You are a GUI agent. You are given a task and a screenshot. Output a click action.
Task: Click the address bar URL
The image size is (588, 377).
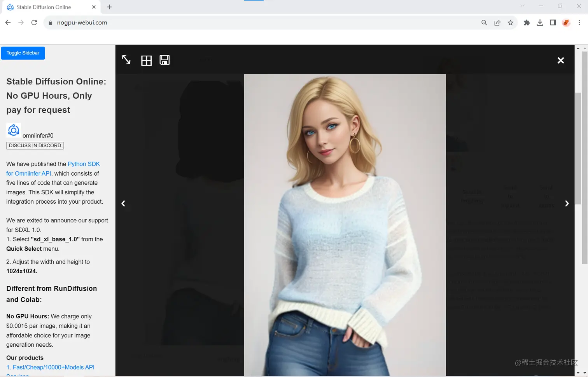click(x=82, y=23)
